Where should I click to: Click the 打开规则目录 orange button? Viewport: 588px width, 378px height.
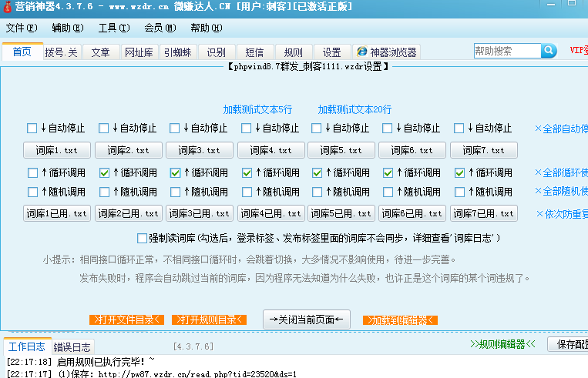[x=210, y=320]
